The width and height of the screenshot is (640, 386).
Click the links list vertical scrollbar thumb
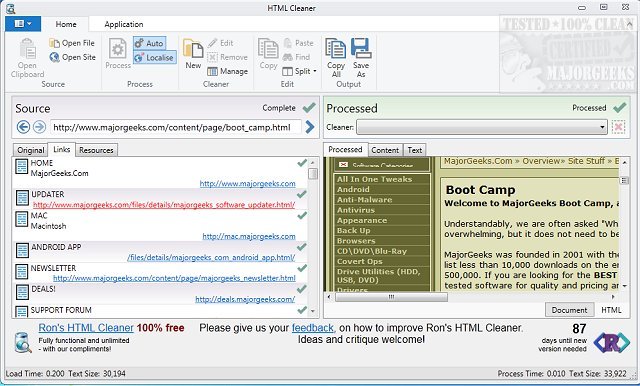313,173
